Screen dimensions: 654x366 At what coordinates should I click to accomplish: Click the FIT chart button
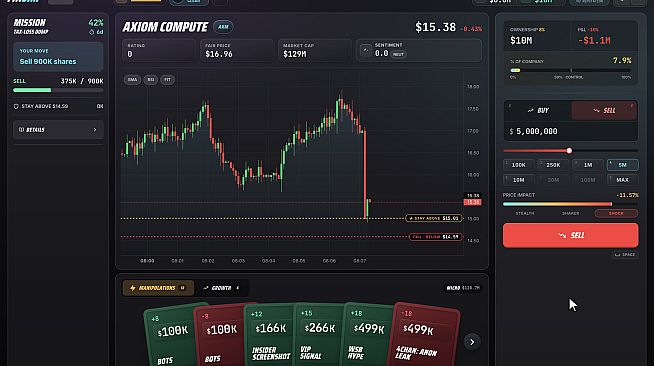(x=168, y=80)
